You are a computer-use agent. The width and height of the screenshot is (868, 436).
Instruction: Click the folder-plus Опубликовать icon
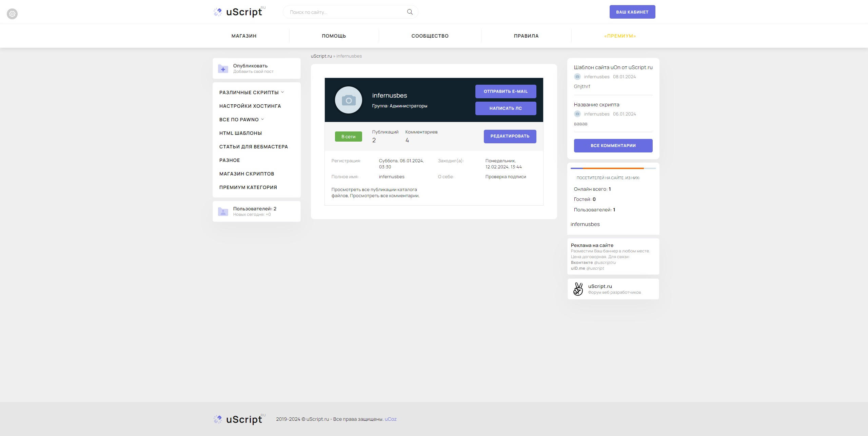pos(223,68)
